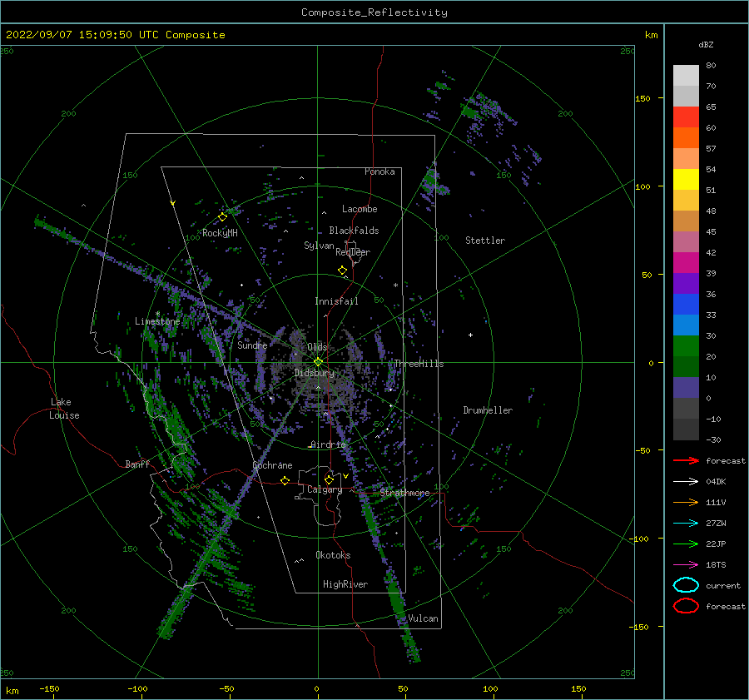The width and height of the screenshot is (749, 700).
Task: Click the Innisfail city label
Action: (336, 301)
